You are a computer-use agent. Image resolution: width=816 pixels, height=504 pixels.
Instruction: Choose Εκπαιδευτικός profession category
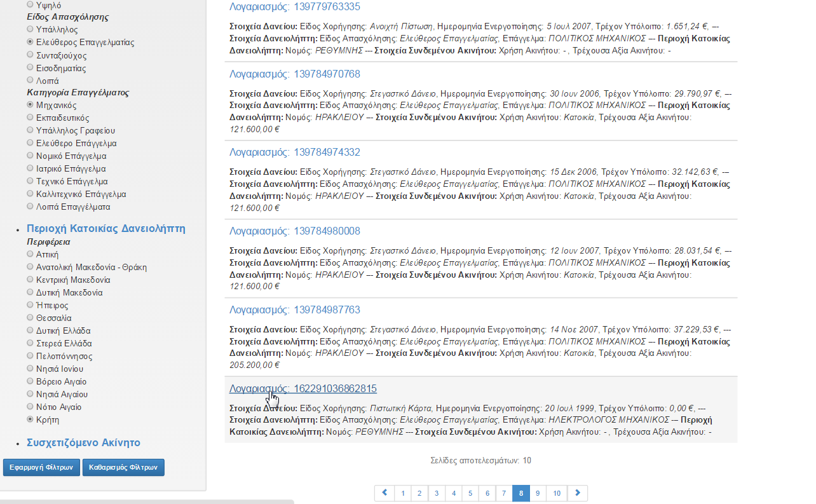tap(31, 118)
